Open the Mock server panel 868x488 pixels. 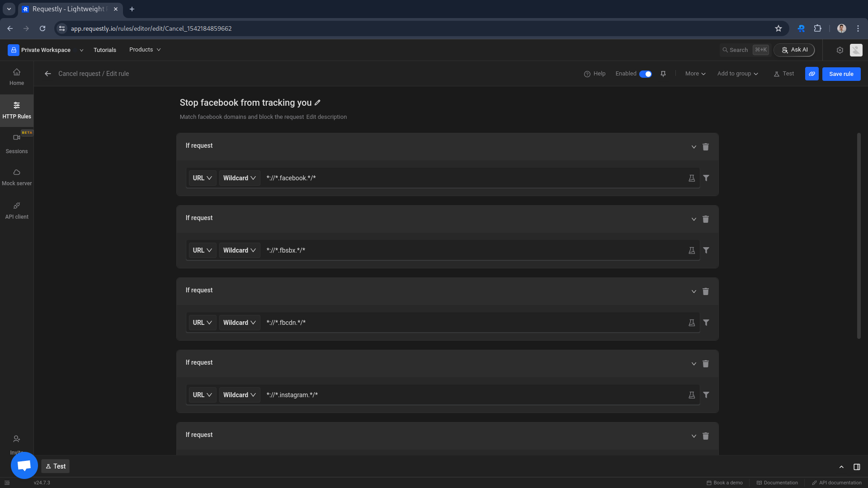pos(16,176)
